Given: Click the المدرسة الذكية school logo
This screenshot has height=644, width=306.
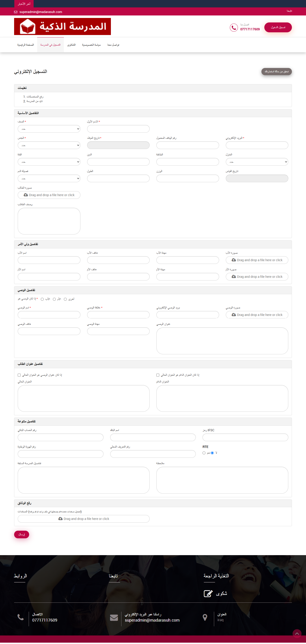Looking at the screenshot, I should click(62, 26).
